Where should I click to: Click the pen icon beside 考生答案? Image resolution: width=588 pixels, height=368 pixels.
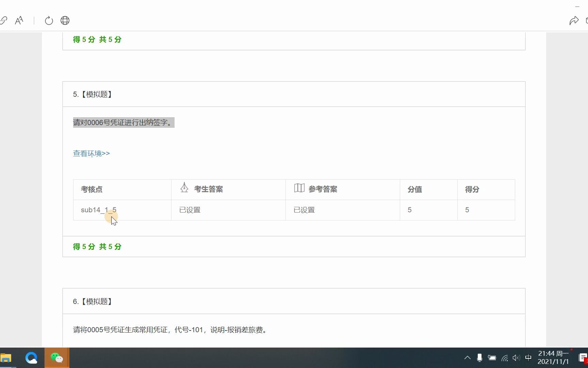184,187
